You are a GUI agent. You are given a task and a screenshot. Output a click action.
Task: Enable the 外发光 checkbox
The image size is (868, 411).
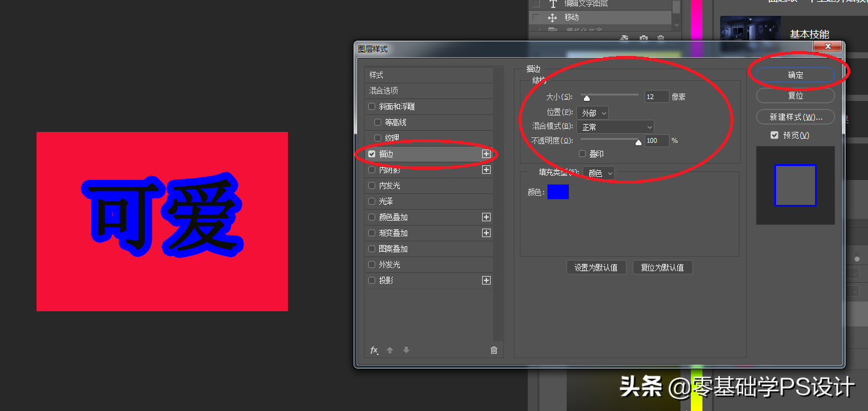tap(372, 264)
